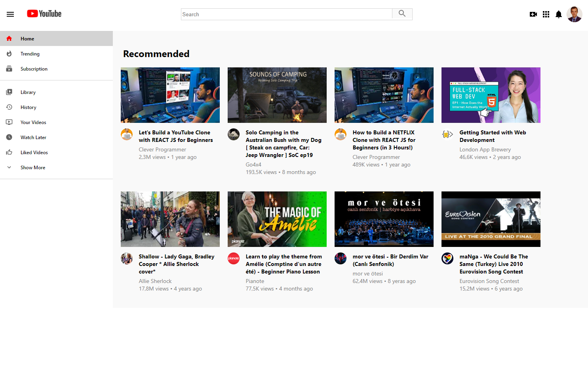
Task: Click "2,3M views • 1 year ago" text
Action: [x=167, y=157]
